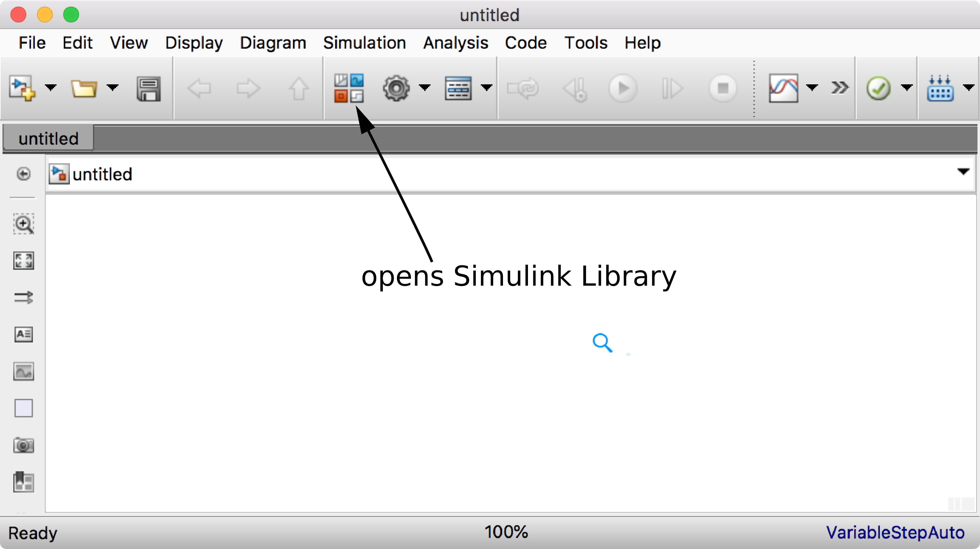Click the Build Model icon
The height and width of the screenshot is (549, 980).
(x=940, y=88)
